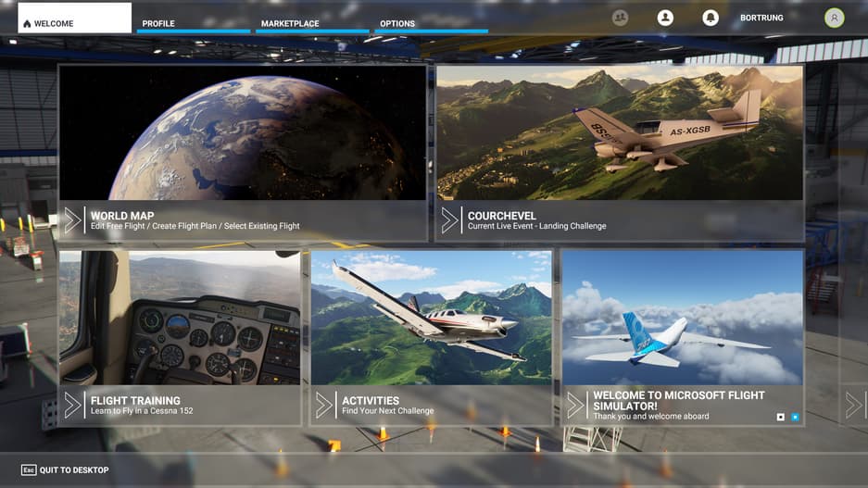Click the friends/multiplayer group icon
868x488 pixels.
[x=620, y=18]
